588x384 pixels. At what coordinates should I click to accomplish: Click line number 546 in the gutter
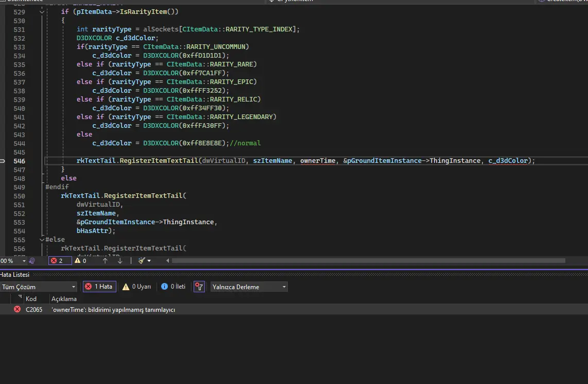19,161
